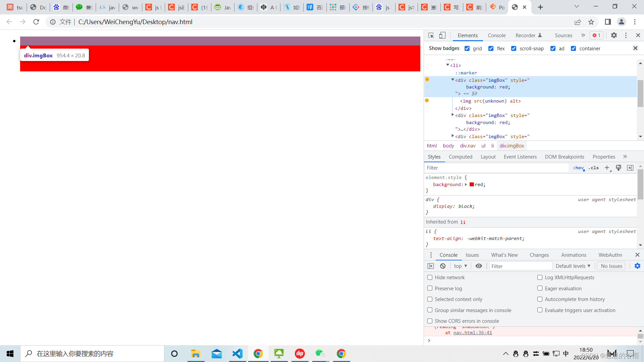This screenshot has width=644, height=362.
Task: Open DevTools settings gear
Action: 614,35
